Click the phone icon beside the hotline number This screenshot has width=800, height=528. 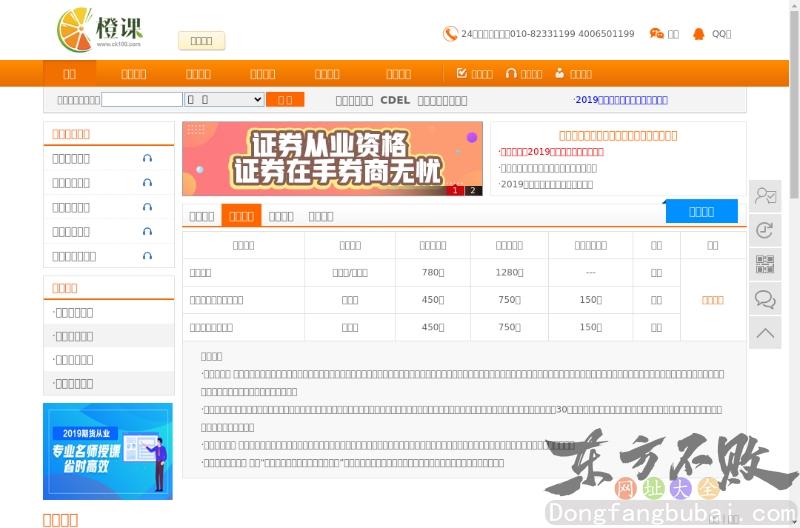click(450, 34)
